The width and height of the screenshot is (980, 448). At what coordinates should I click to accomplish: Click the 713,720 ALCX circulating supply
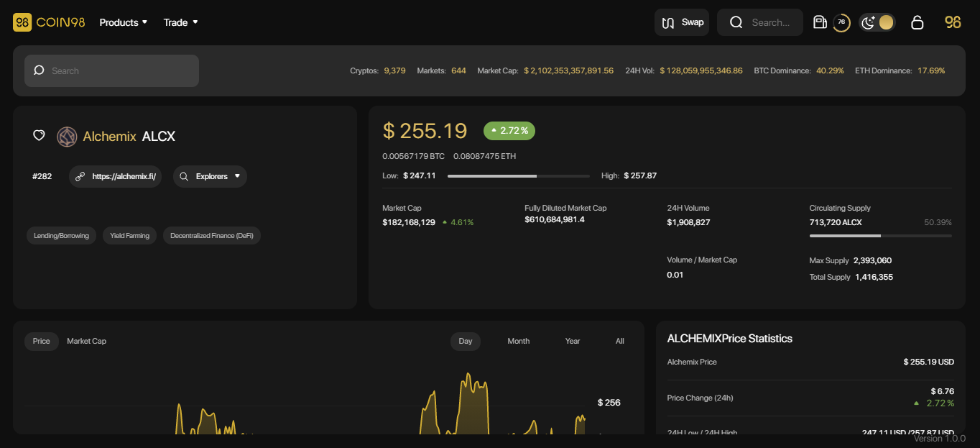[836, 222]
